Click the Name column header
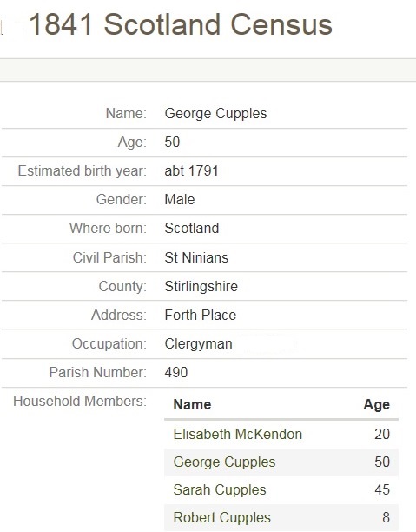Viewport: 416px width, 532px height. [x=192, y=405]
